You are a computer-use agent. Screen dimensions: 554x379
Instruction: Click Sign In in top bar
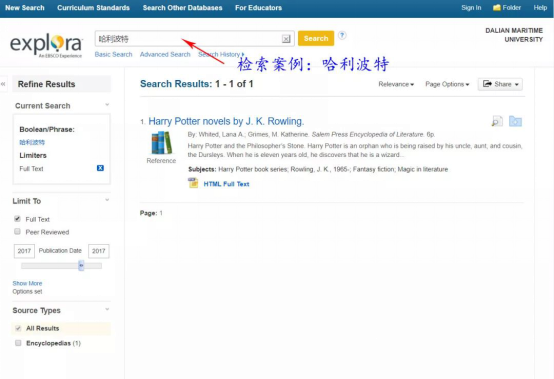click(471, 8)
